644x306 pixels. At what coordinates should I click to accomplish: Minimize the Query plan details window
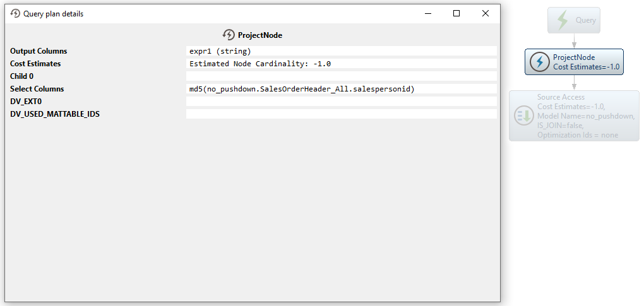point(428,13)
